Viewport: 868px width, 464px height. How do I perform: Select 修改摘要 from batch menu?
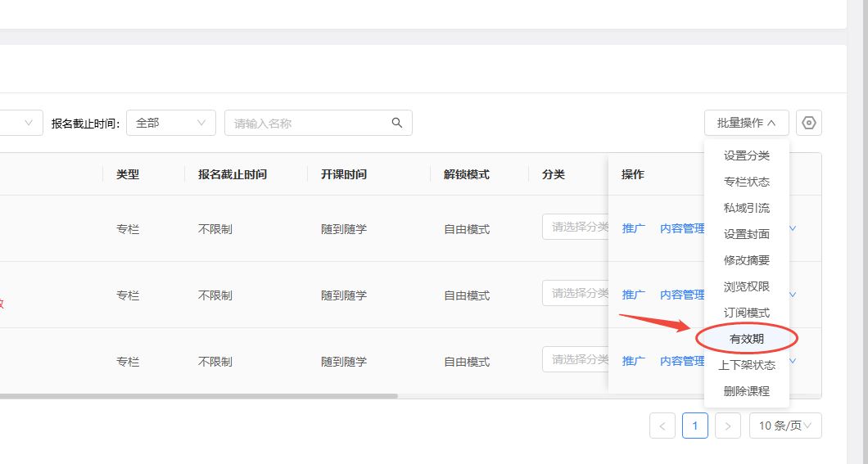746,260
